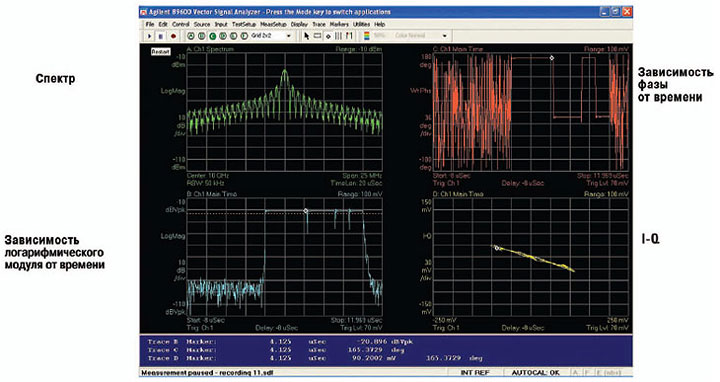
Task: Activate trace A circle button
Action: pos(191,36)
